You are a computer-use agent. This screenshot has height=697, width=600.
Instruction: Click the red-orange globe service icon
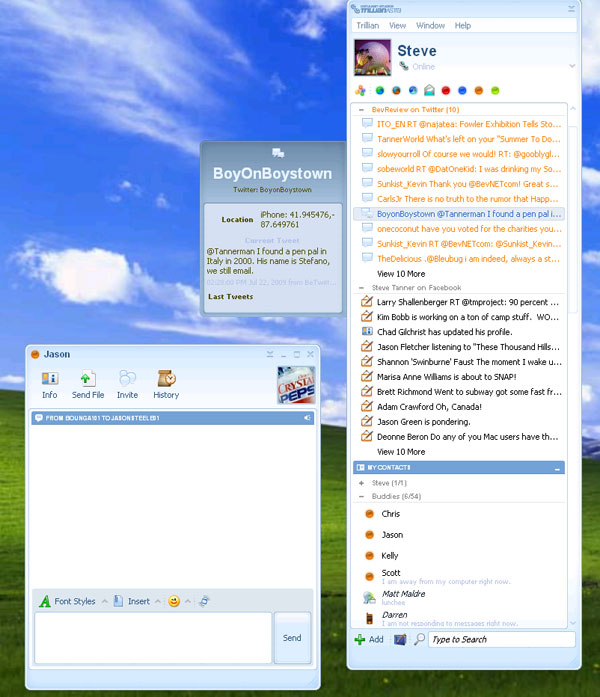[396, 91]
